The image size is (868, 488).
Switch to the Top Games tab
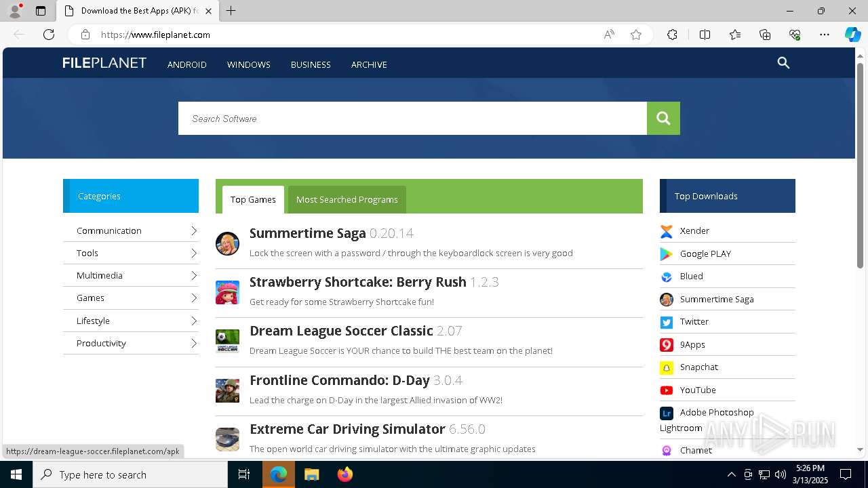(x=253, y=200)
